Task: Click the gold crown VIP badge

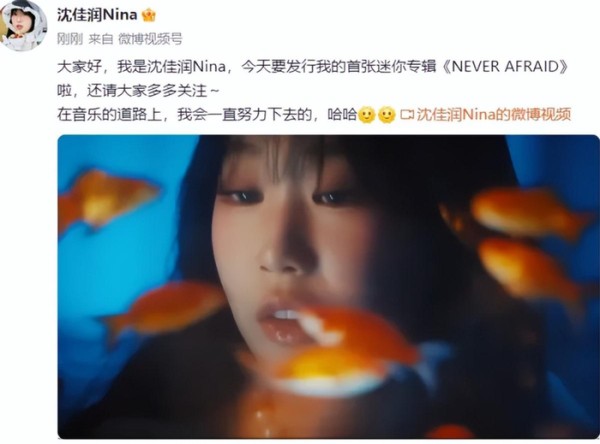Action: [148, 16]
